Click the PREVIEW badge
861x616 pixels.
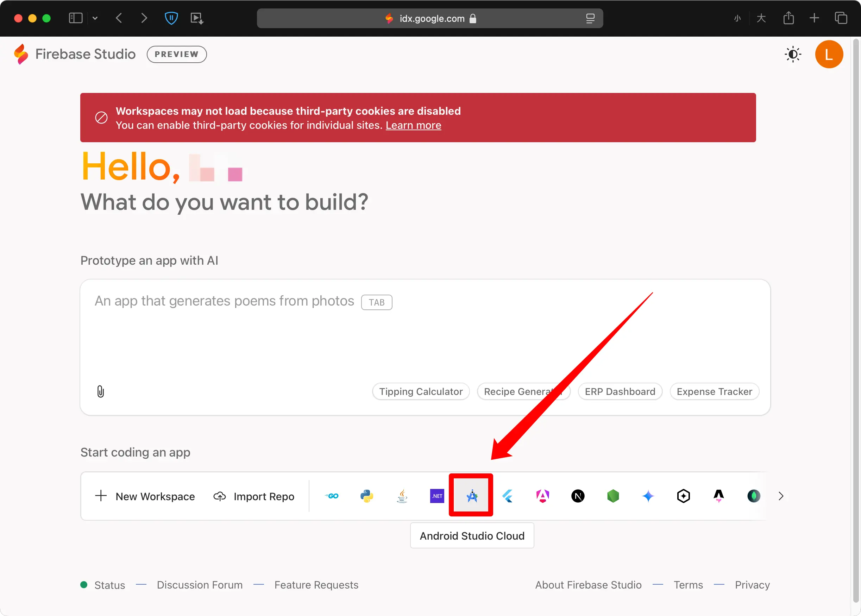click(x=177, y=54)
